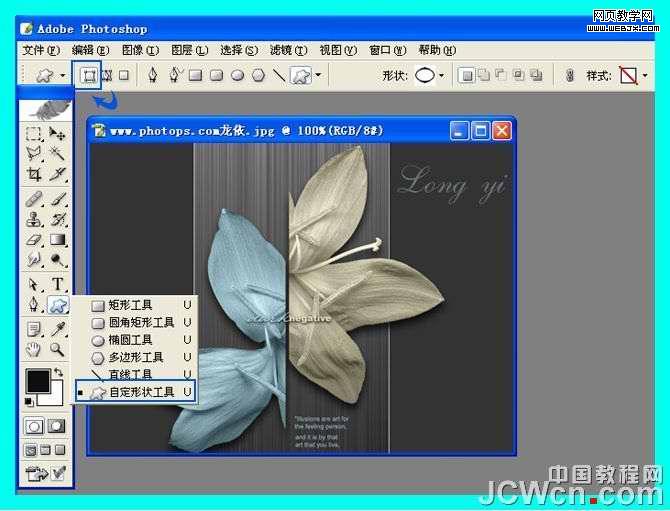Open the 编辑(E) menu
This screenshot has width=670, height=511.
tap(90, 50)
